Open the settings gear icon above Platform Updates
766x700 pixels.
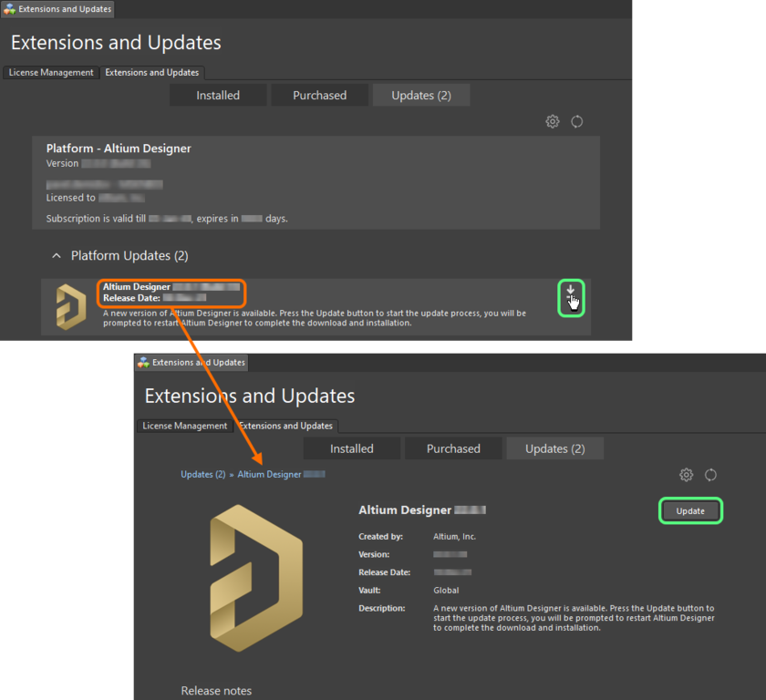click(552, 121)
